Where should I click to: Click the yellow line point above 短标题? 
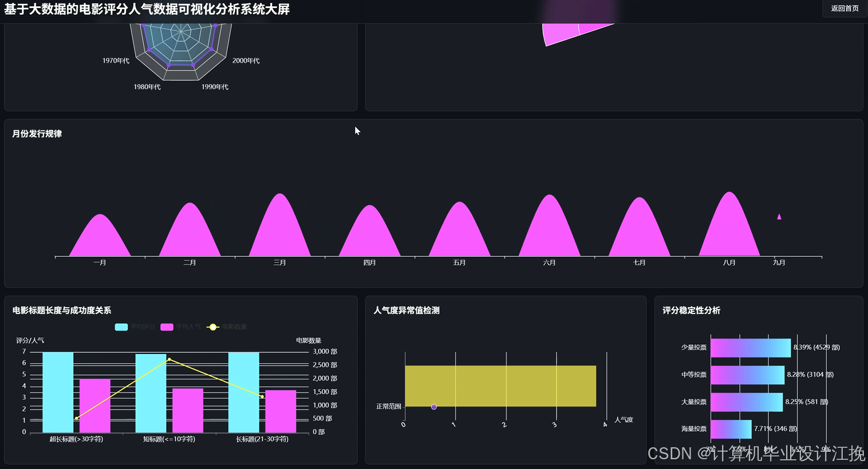(x=169, y=359)
